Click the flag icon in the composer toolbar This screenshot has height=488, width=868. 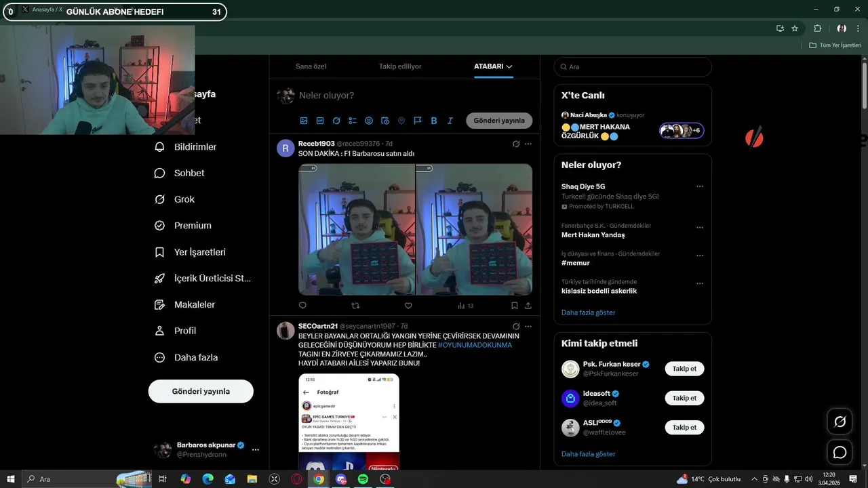[x=418, y=121]
